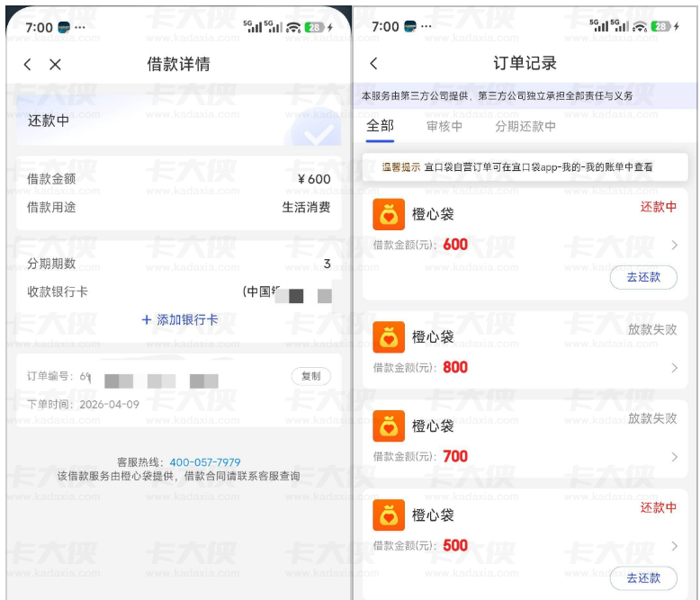700x600 pixels.
Task: Go back from the 借款详情 screen
Action: [28, 64]
